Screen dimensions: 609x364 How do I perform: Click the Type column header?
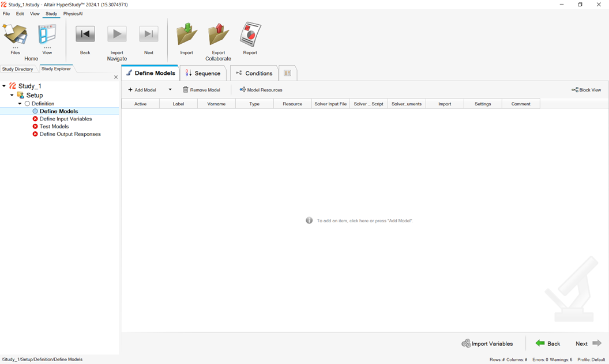point(254,104)
